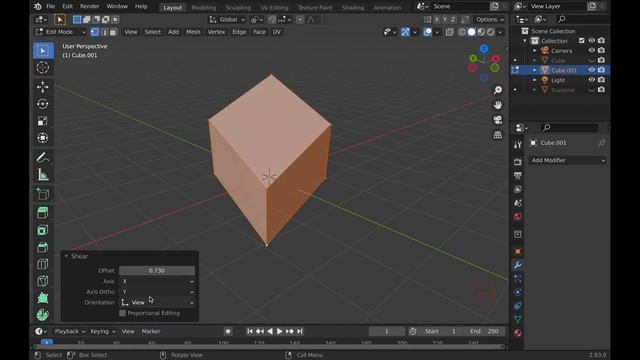Activate the 3D Cursor tool

43,67
